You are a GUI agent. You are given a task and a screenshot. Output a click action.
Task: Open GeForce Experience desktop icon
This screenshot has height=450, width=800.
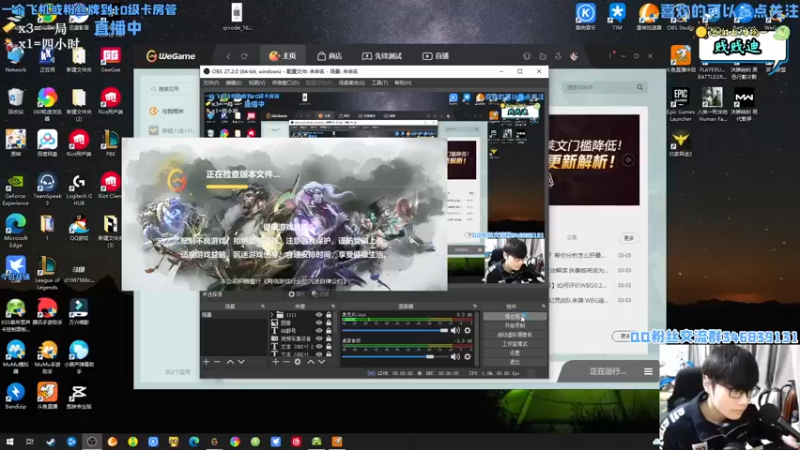click(x=15, y=189)
